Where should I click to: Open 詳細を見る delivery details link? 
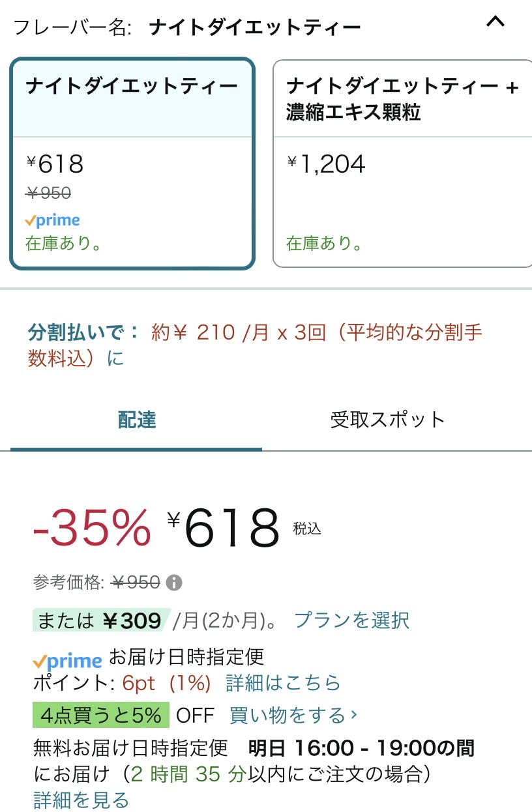[x=81, y=800]
